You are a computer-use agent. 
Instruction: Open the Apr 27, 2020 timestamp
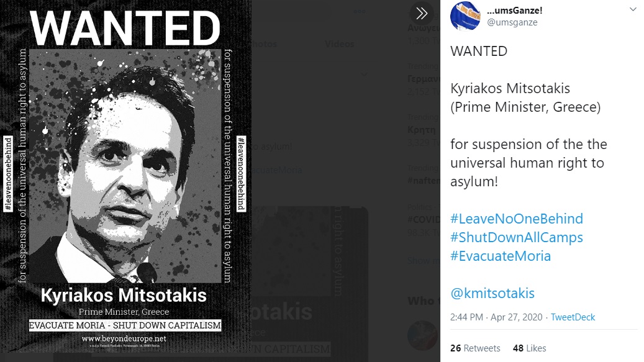[x=517, y=317]
